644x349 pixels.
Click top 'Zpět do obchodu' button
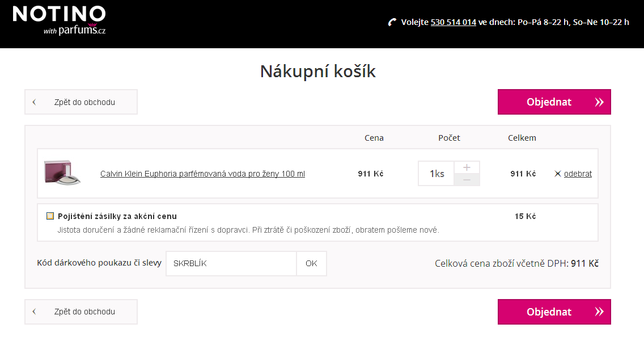pyautogui.click(x=81, y=102)
